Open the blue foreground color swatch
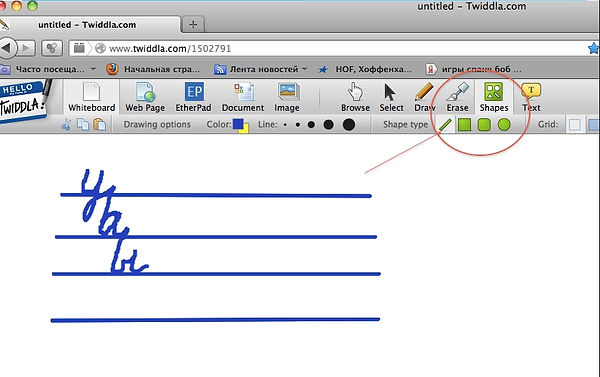 point(238,124)
